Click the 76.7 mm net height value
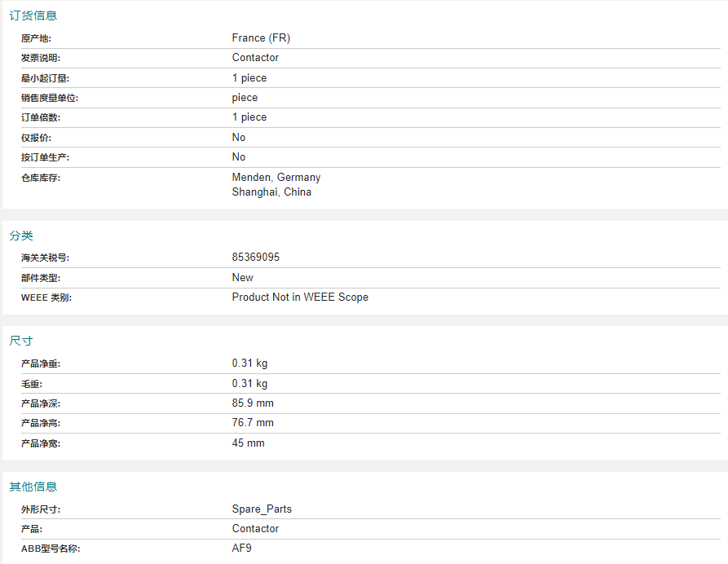Image resolution: width=728 pixels, height=564 pixels. [x=253, y=423]
